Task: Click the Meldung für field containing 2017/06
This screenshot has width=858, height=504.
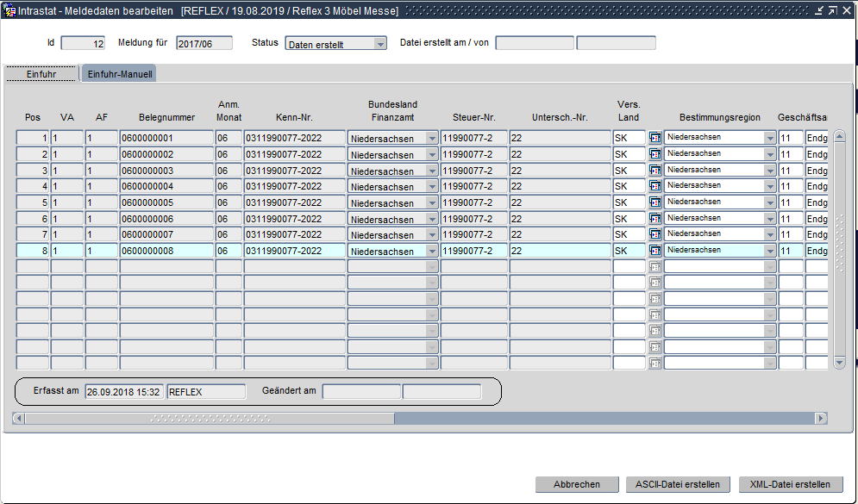Action: click(x=204, y=43)
